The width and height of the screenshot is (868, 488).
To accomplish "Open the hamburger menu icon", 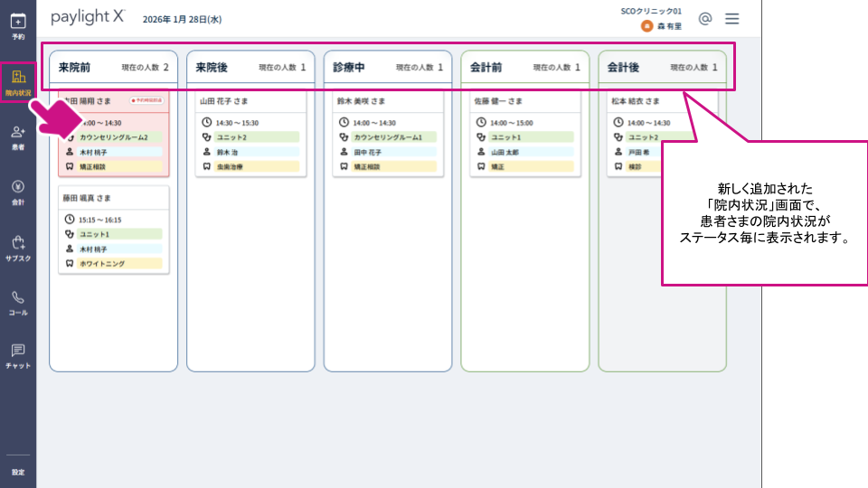I will 731,19.
